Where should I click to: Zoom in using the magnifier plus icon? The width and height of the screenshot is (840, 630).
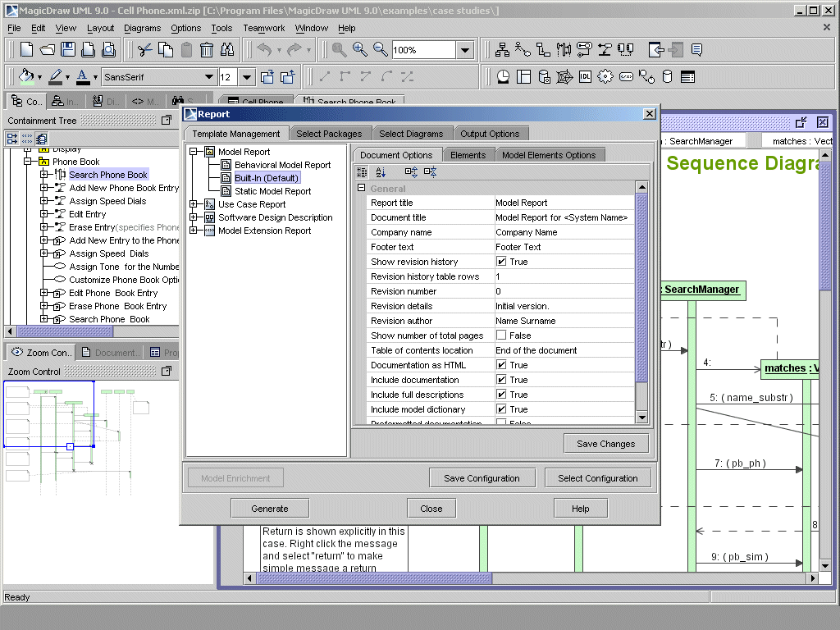[360, 50]
